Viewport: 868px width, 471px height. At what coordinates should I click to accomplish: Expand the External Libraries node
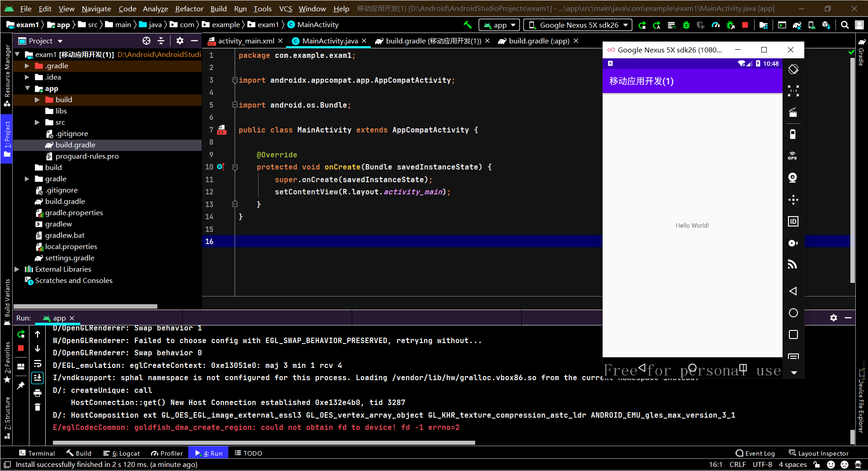pyautogui.click(x=17, y=269)
